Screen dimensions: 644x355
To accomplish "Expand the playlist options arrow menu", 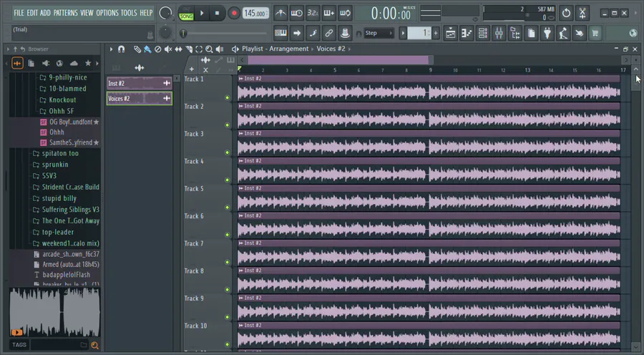I will (x=111, y=49).
